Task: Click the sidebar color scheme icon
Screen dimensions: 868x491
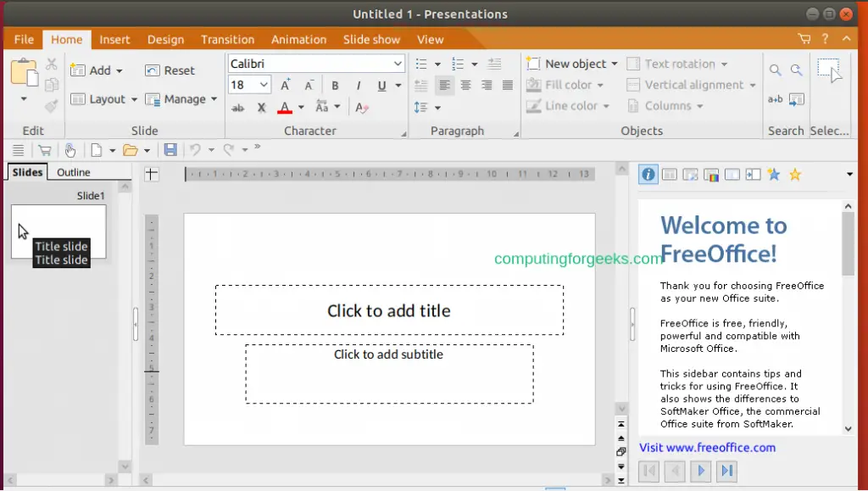Action: tap(711, 175)
